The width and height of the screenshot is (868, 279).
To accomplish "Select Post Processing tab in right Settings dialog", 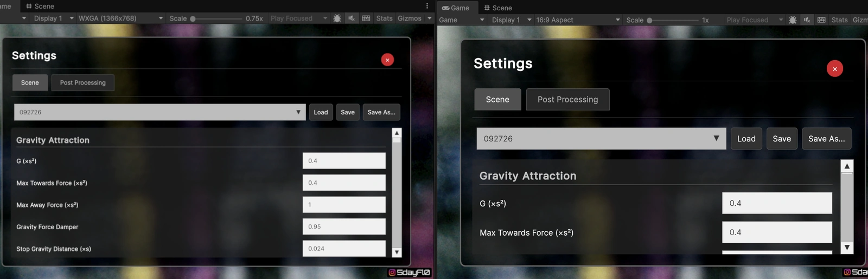I will pyautogui.click(x=567, y=100).
